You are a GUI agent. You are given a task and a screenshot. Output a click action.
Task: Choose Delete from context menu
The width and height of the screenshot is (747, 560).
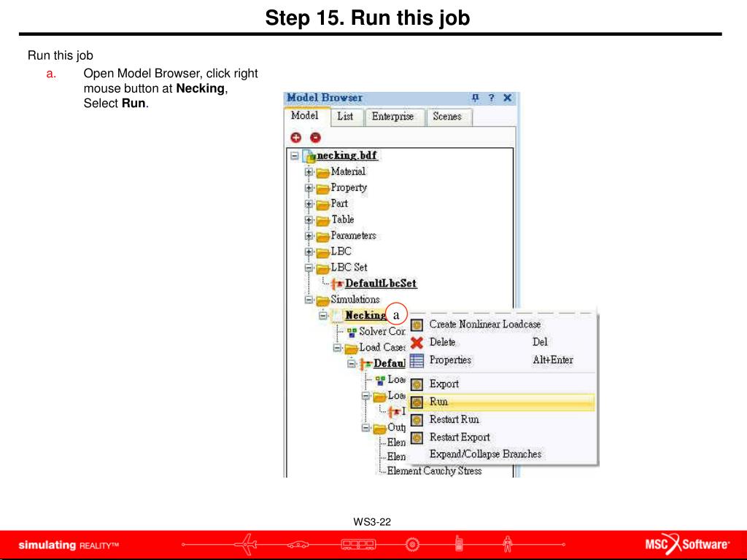(x=502, y=343)
